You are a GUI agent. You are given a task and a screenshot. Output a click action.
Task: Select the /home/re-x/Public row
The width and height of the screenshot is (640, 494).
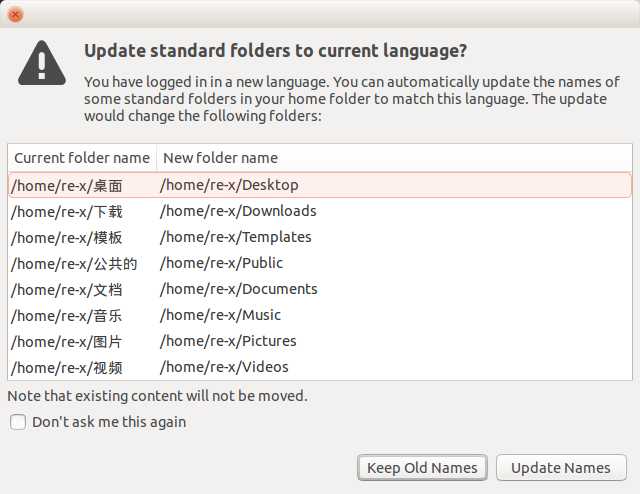click(320, 264)
